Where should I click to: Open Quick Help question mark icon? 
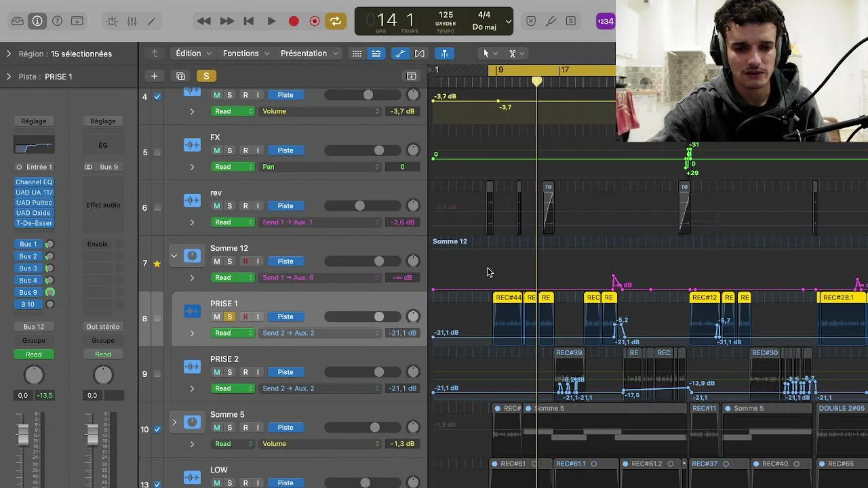click(x=58, y=21)
